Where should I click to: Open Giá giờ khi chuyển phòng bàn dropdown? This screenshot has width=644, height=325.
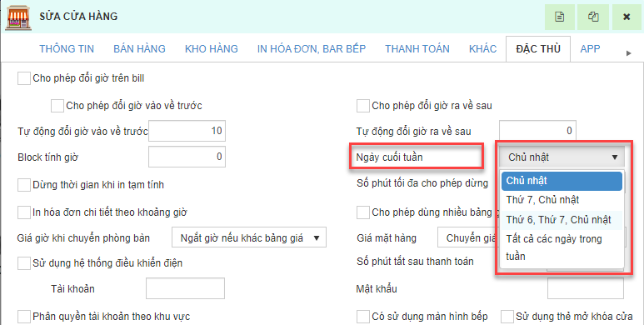[249, 237]
